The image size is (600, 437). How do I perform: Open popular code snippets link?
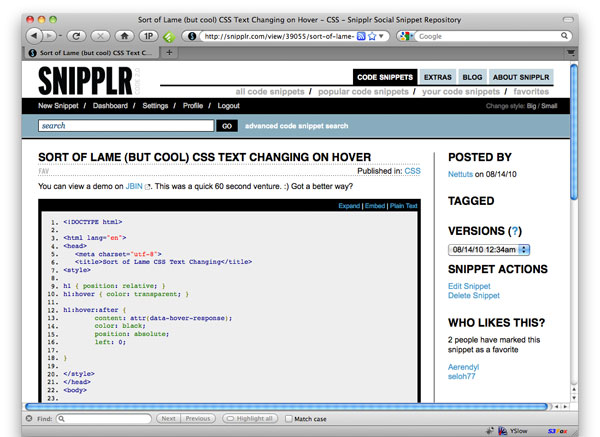coord(363,92)
